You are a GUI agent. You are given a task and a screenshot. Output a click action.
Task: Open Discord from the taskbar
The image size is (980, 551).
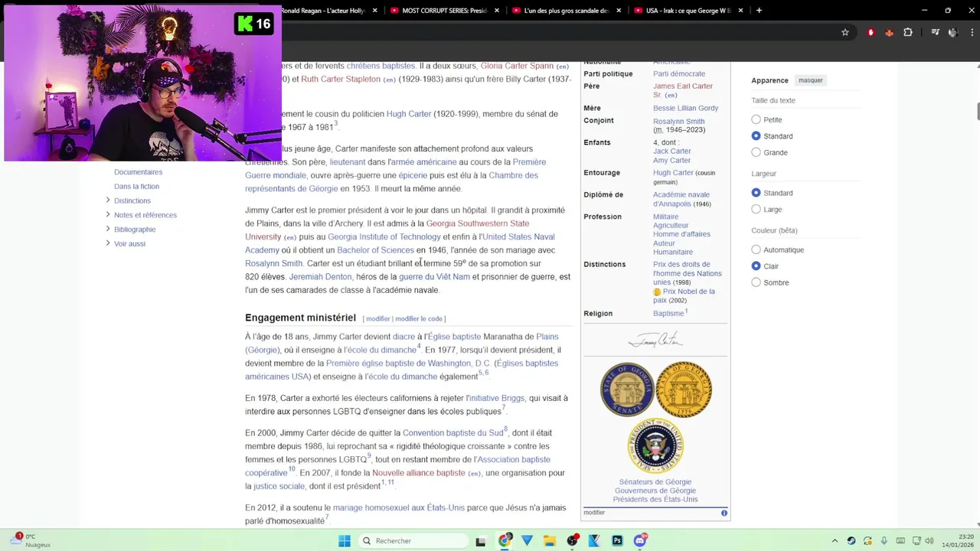coord(640,541)
